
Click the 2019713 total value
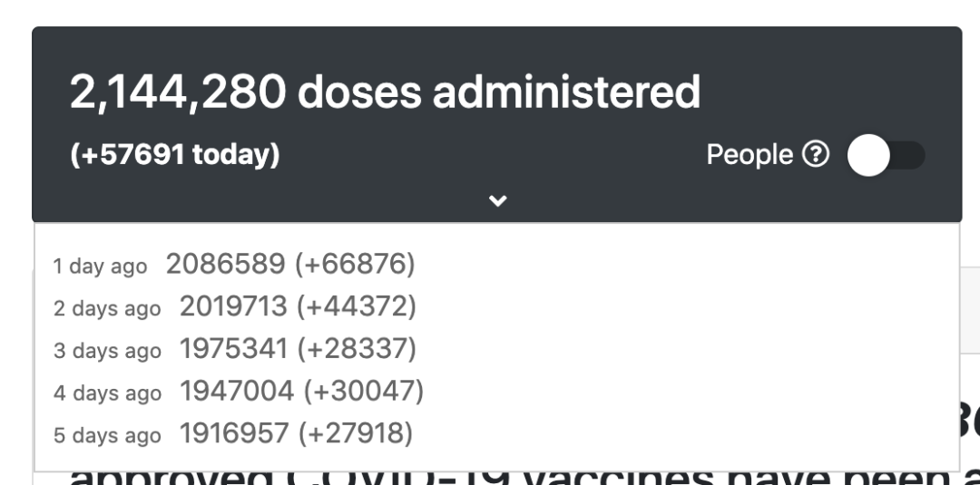point(233,306)
